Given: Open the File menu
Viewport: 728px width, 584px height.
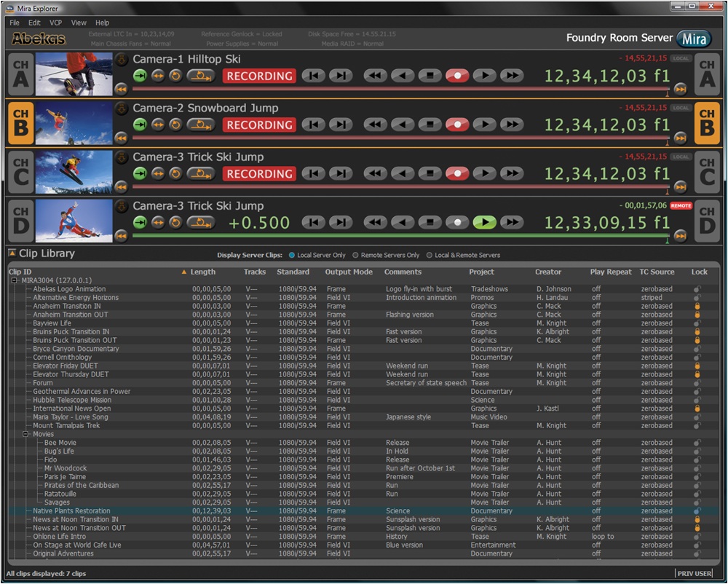Looking at the screenshot, I should click(15, 23).
